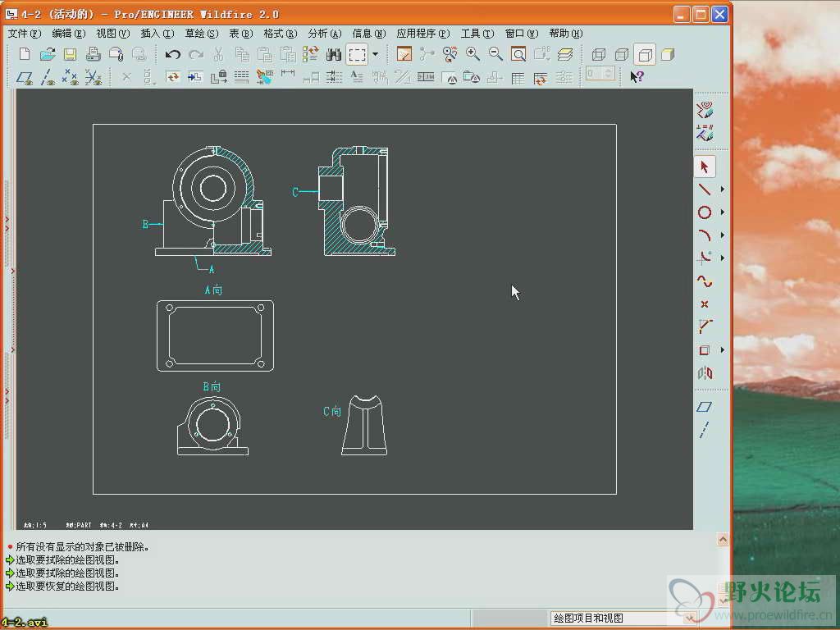The width and height of the screenshot is (840, 630).
Task: Expand the Arc tool flyout arrow
Action: point(722,235)
